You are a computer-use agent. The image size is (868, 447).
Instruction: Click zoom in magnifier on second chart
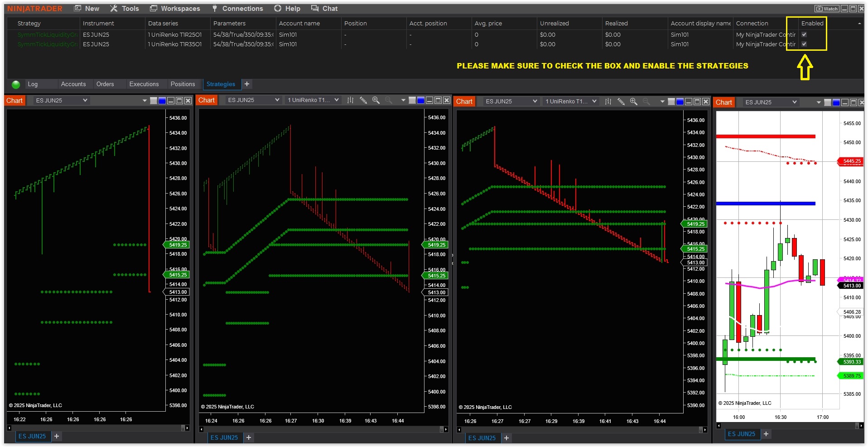point(376,100)
